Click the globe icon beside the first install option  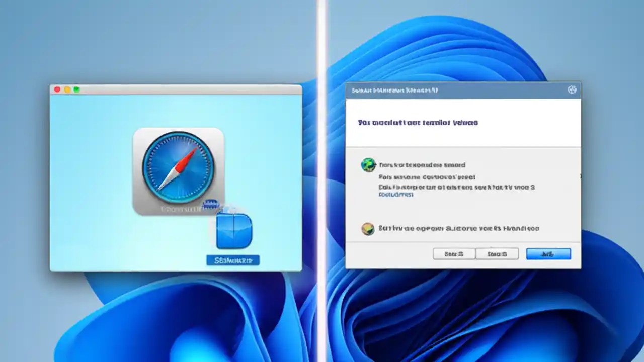[x=369, y=165]
